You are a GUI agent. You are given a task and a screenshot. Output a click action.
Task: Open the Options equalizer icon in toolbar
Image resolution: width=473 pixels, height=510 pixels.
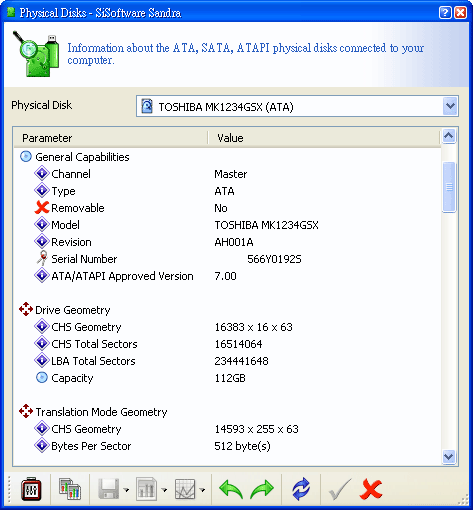point(31,489)
